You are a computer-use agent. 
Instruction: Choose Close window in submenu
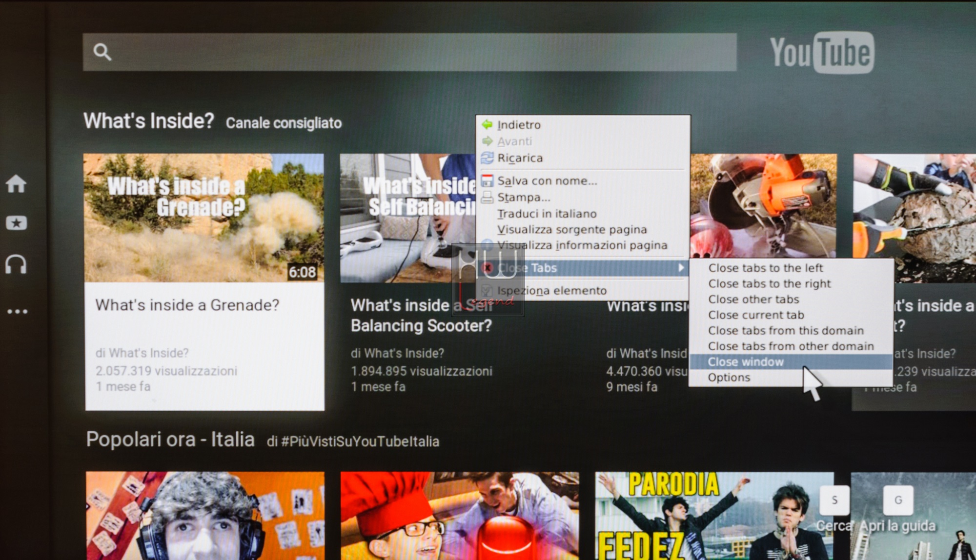click(x=791, y=361)
